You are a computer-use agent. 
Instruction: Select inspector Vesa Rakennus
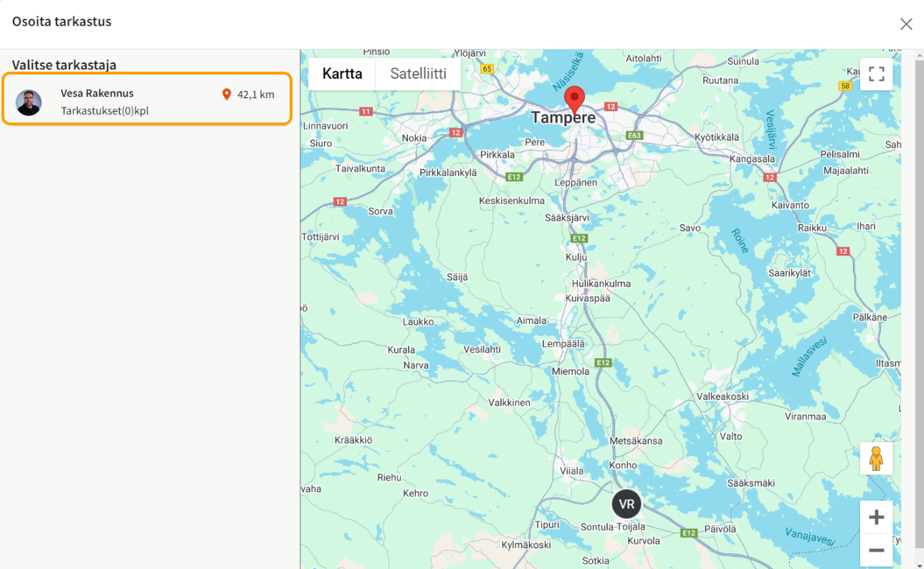(147, 99)
